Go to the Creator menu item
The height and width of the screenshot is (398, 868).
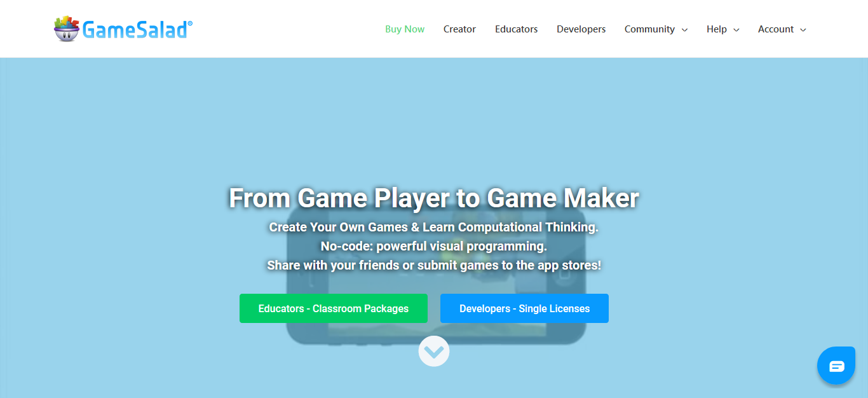pyautogui.click(x=459, y=29)
